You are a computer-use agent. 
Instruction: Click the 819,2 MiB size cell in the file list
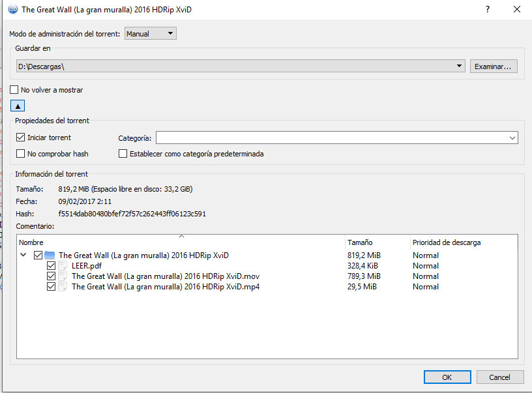tap(364, 255)
